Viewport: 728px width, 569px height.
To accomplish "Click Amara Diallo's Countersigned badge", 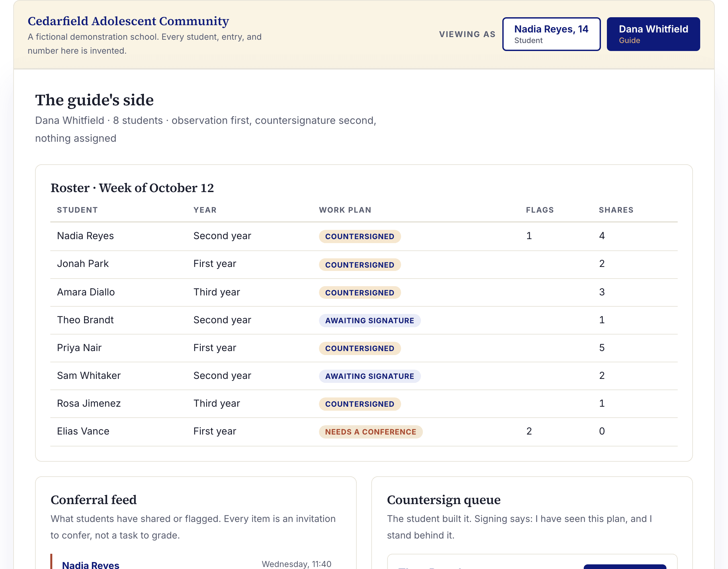I will pyautogui.click(x=360, y=293).
